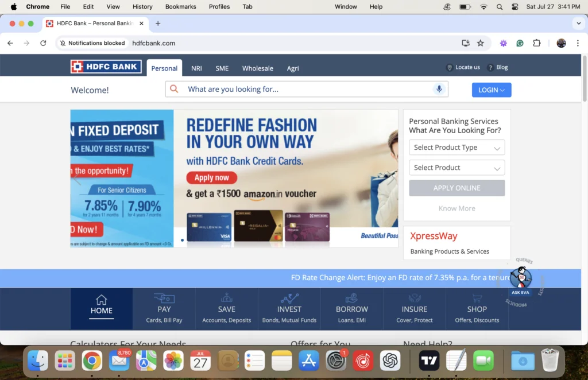Open the INVEST Bonds, Mutual Funds section

tap(289, 309)
